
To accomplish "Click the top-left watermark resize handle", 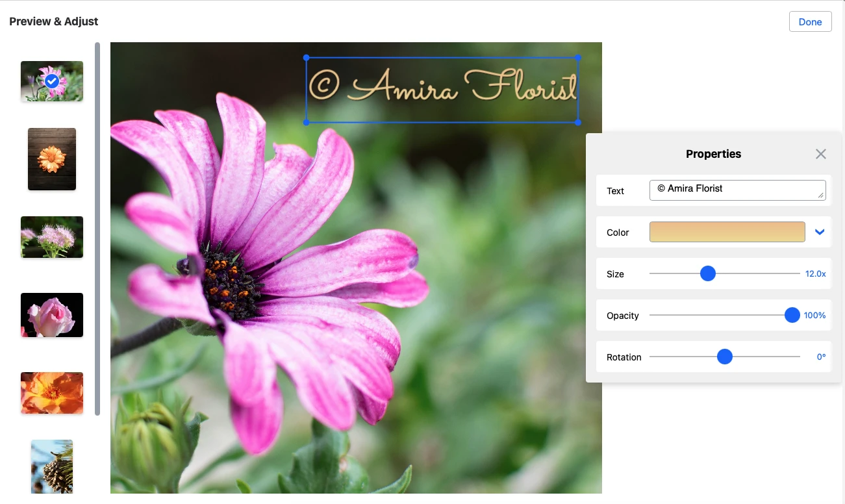I will pyautogui.click(x=307, y=58).
